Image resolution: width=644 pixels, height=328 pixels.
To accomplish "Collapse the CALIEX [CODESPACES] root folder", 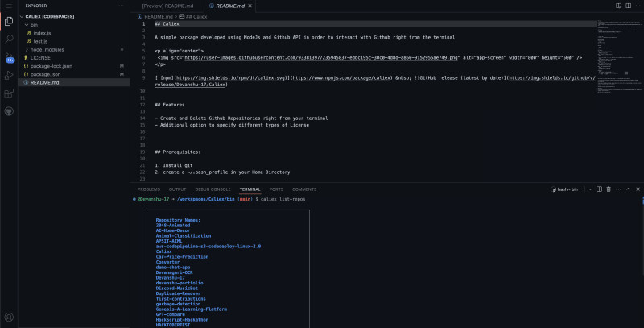I will [74, 16].
